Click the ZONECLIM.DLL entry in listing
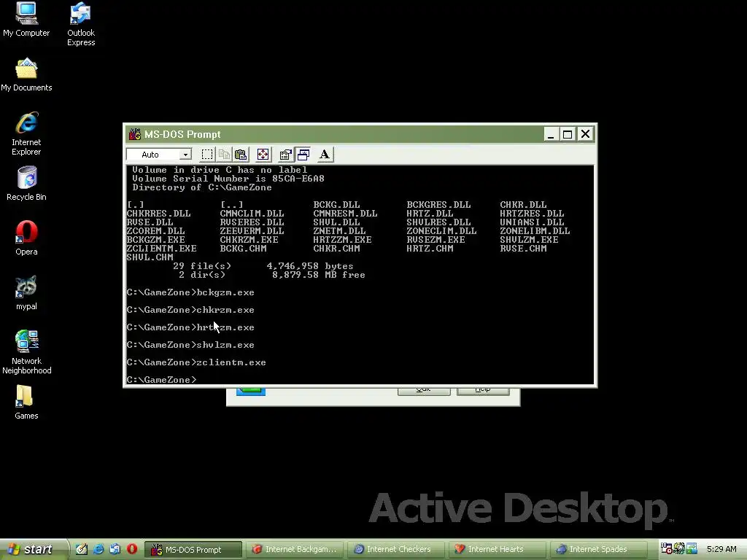This screenshot has height=560, width=747. pyautogui.click(x=441, y=231)
